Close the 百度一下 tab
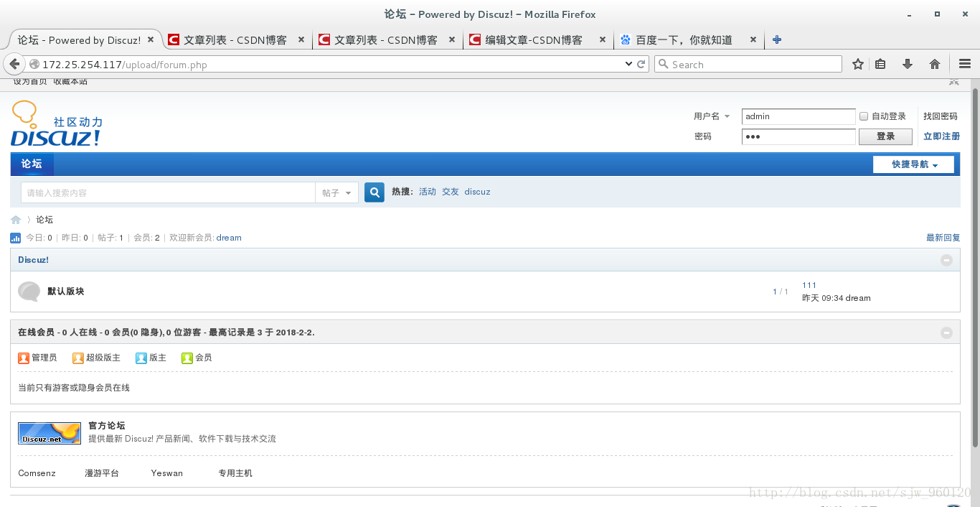Viewport: 980px width, 507px height. [x=753, y=40]
